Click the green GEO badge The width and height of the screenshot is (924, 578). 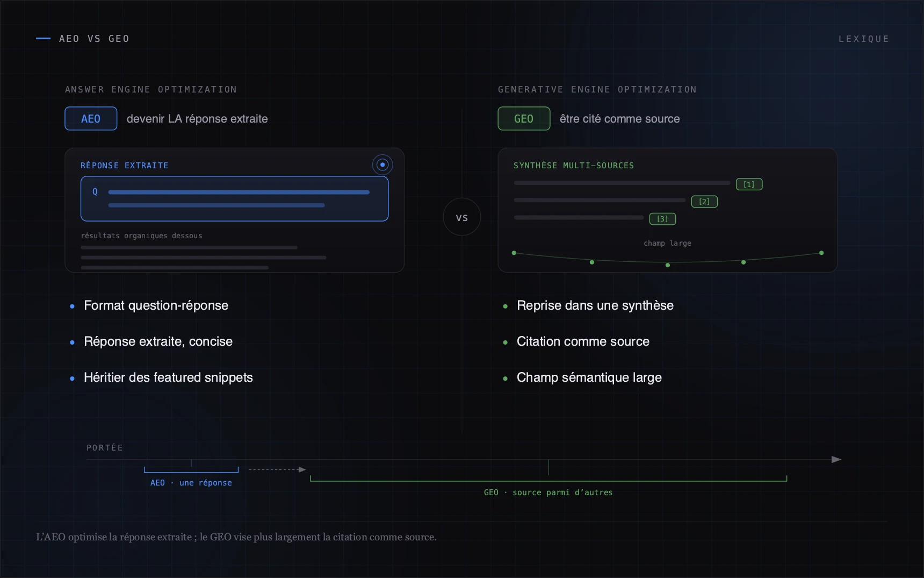pos(524,118)
